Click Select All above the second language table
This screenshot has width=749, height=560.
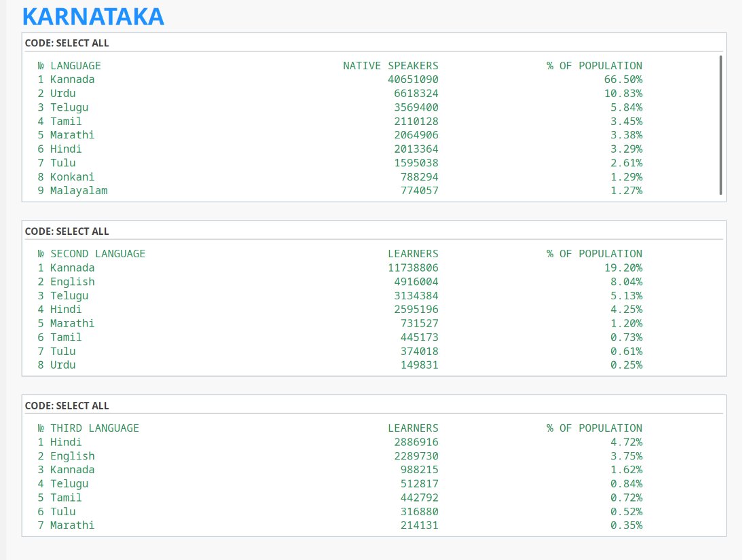(x=82, y=231)
